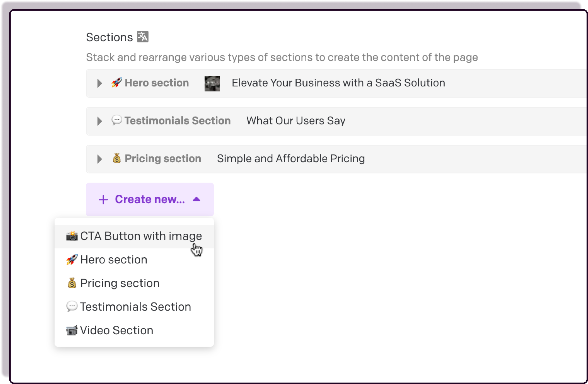Collapse the Create new dropdown caret
Viewport: 588px width, 384px height.
tap(196, 199)
